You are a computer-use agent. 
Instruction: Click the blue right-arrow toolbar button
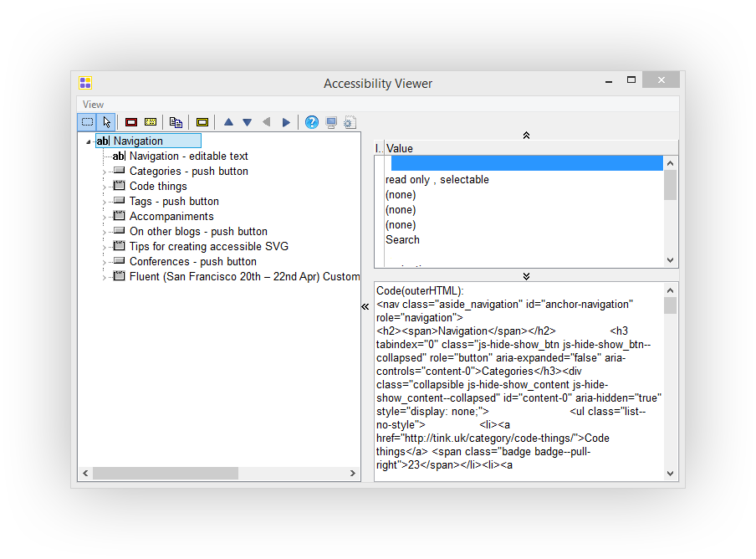(x=286, y=122)
